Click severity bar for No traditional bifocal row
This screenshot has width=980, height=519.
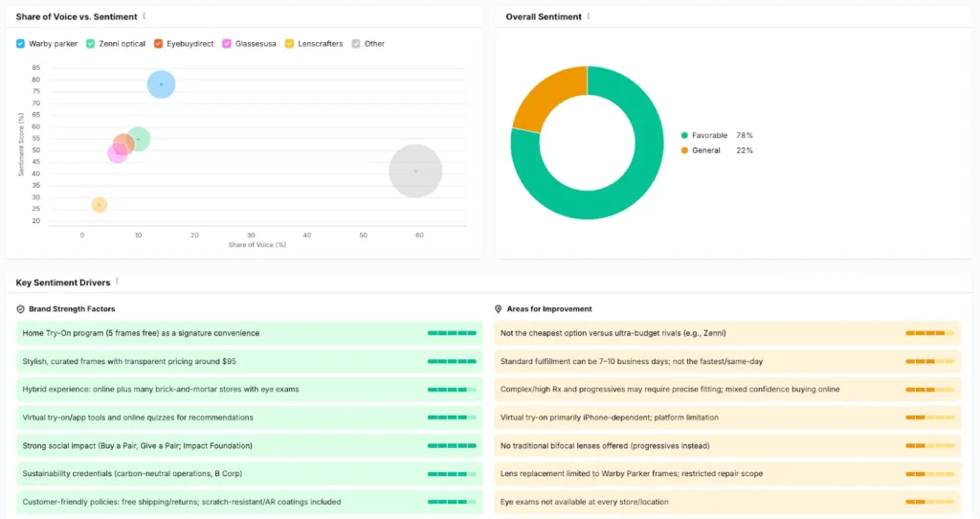point(930,446)
